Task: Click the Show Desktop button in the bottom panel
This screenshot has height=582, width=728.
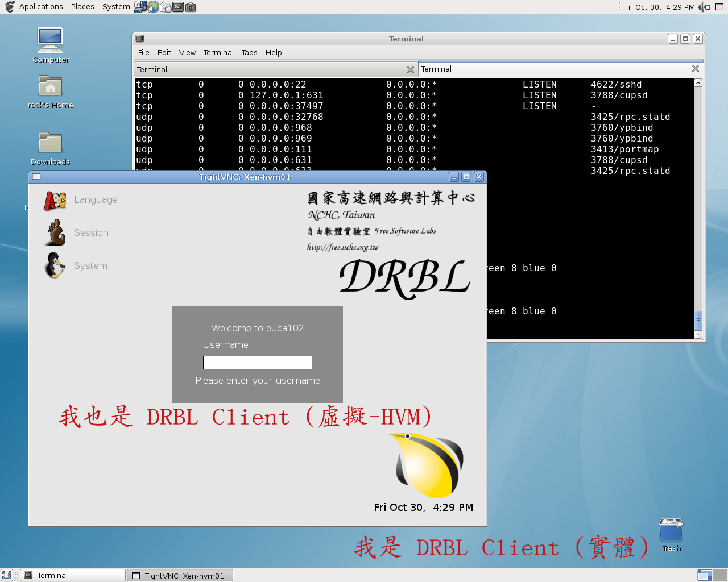Action: 7,575
